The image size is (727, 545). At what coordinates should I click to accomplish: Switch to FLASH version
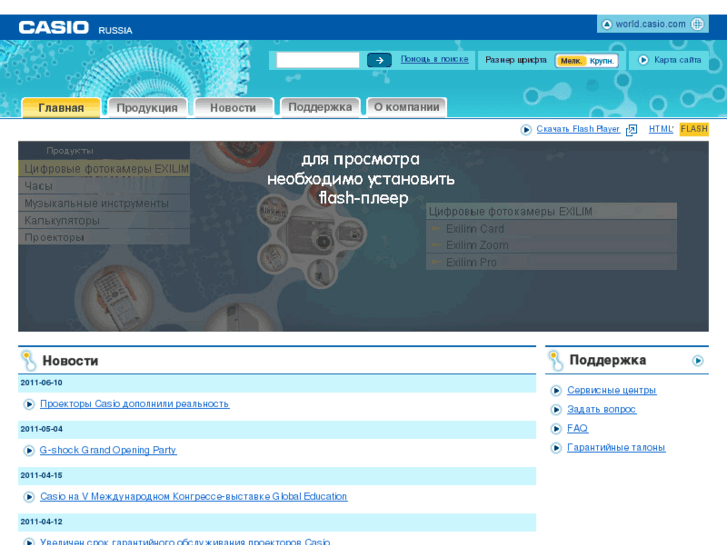click(x=694, y=129)
